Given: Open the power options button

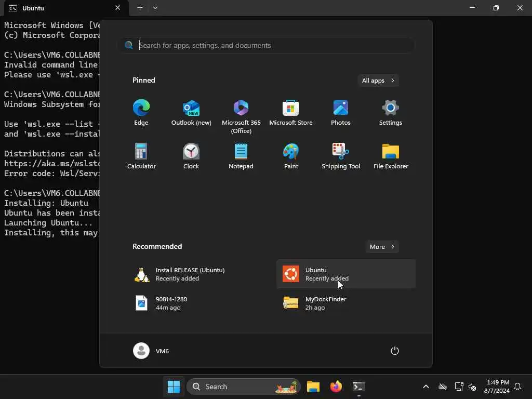Looking at the screenshot, I should [x=395, y=351].
